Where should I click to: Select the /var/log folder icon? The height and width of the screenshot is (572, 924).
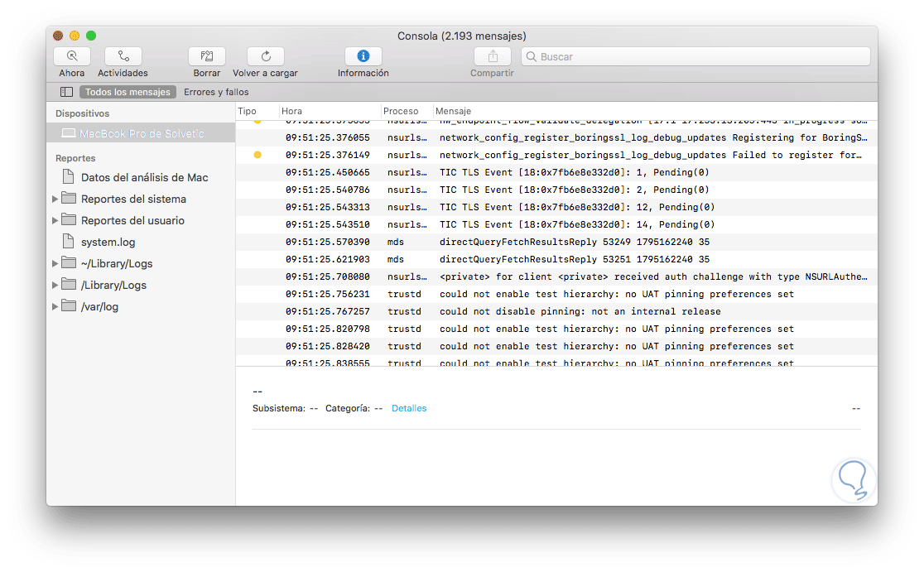[69, 305]
